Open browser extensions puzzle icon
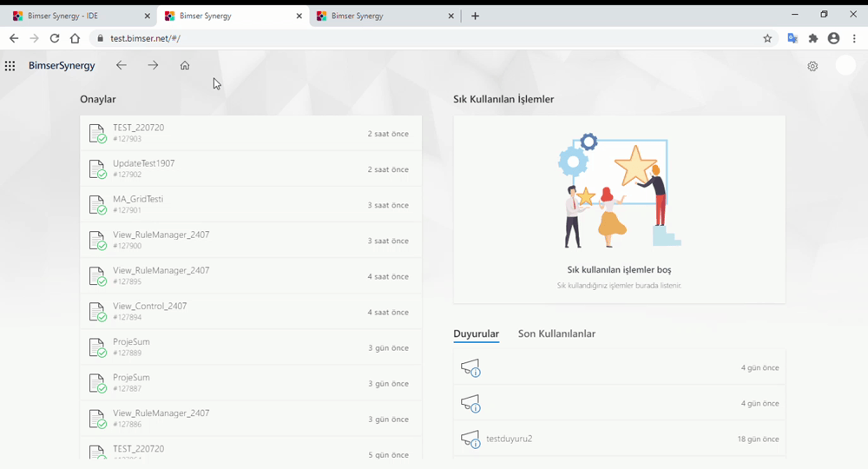Screen dimensions: 868x469 pyautogui.click(x=813, y=38)
